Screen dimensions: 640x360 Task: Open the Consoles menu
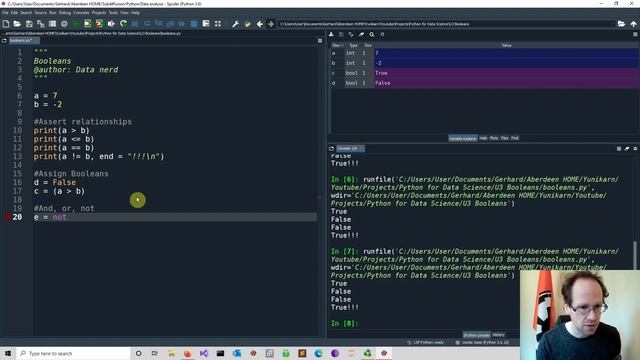(81, 13)
